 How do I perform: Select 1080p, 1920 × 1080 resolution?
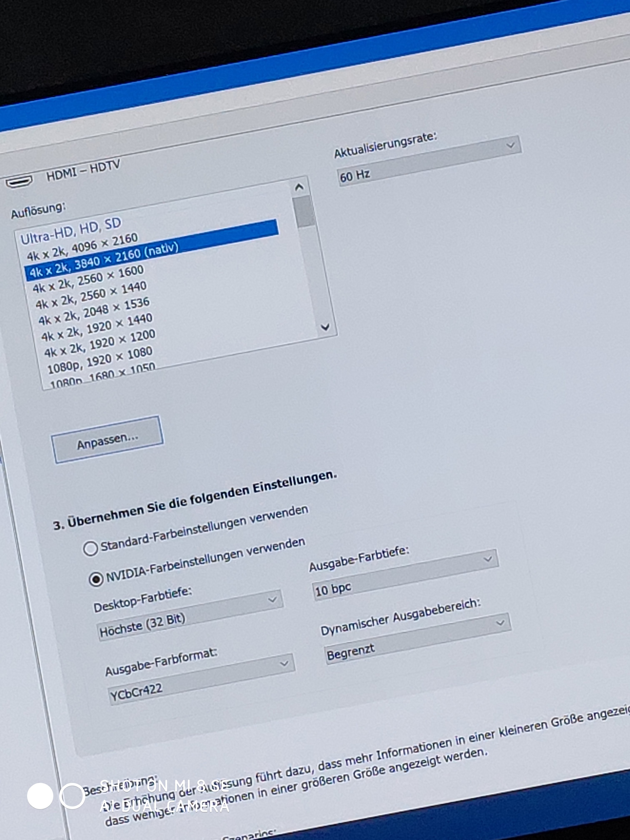point(100,360)
